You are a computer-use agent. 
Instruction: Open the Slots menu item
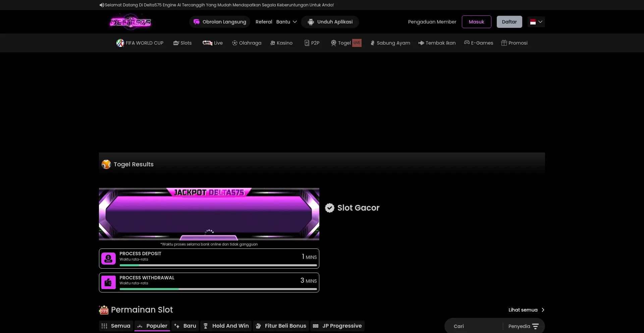point(182,43)
